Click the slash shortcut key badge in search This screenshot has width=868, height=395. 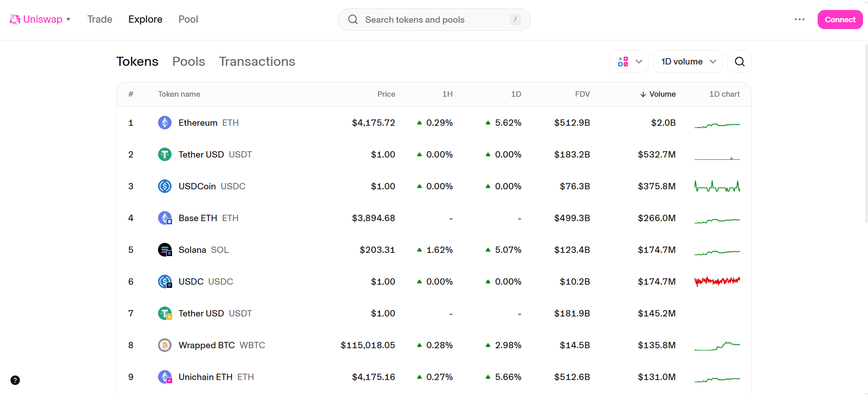click(x=515, y=20)
